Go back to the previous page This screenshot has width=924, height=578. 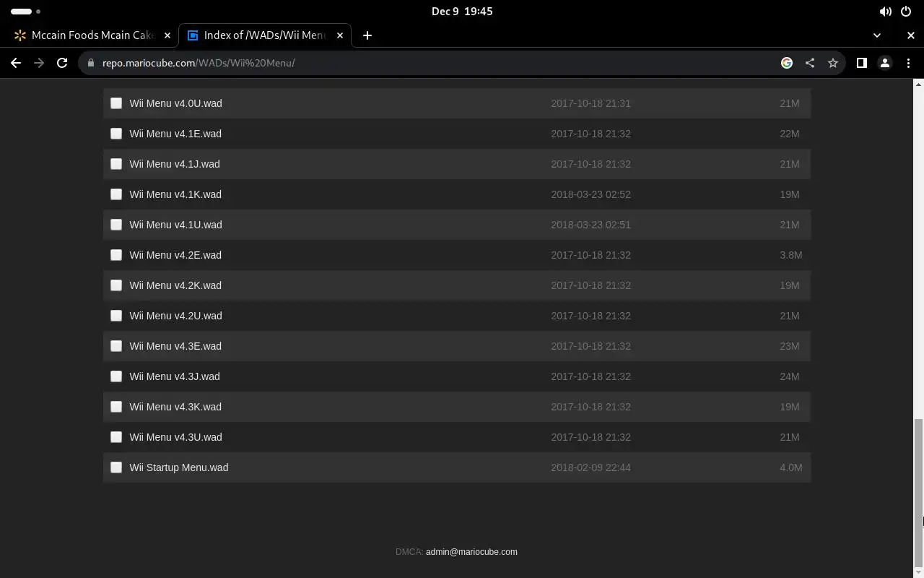pos(16,63)
